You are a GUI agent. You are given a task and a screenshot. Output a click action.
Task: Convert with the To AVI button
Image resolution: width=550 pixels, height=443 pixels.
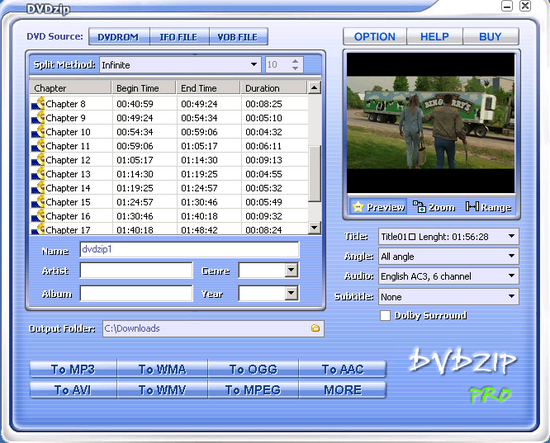(73, 390)
